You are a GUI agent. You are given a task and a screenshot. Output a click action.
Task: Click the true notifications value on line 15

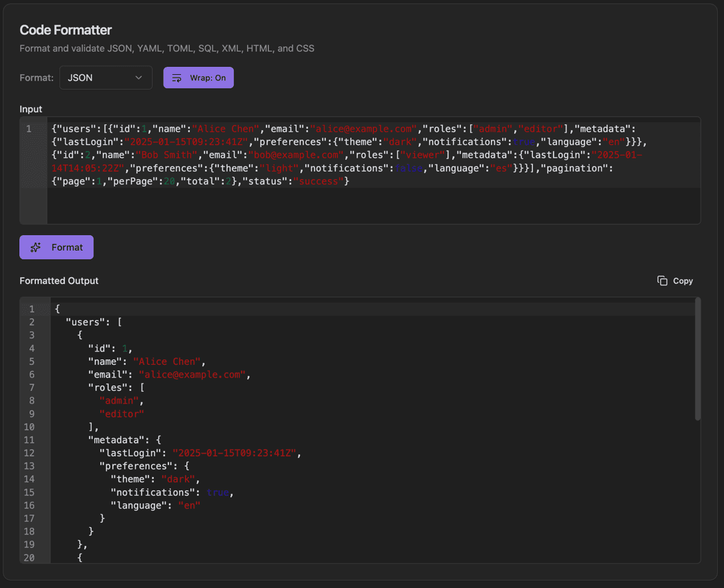[218, 492]
